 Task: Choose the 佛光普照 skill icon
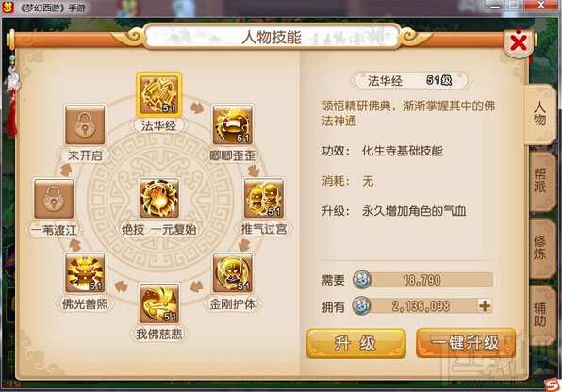(x=85, y=272)
